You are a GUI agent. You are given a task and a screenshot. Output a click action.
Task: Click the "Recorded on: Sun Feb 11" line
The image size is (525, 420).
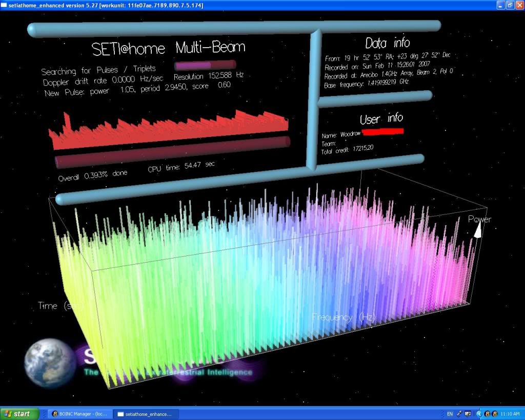point(377,66)
